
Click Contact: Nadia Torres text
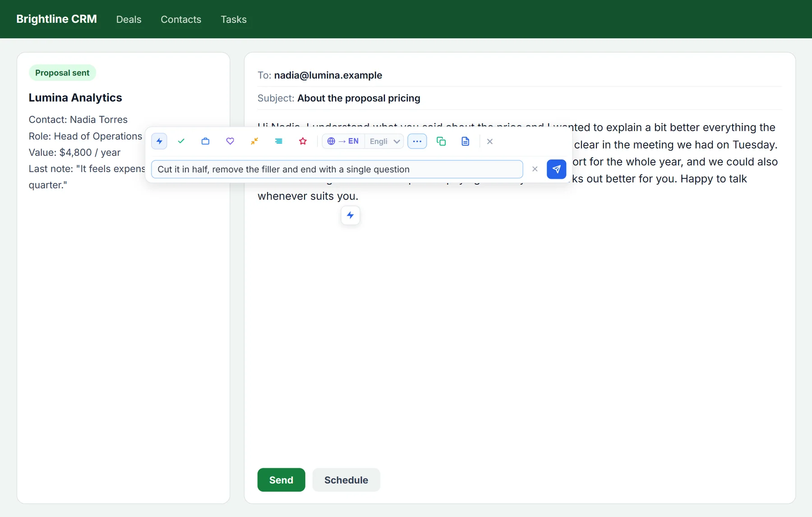(x=78, y=120)
